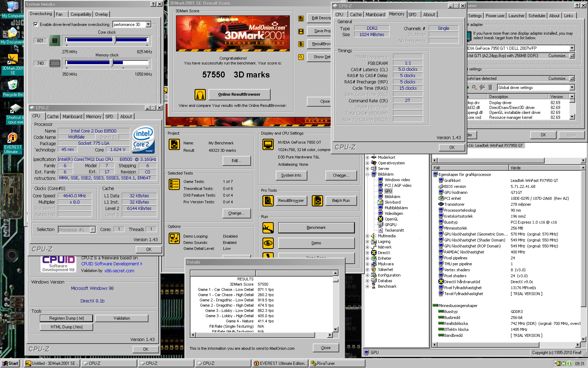This screenshot has height=368, width=588.
Task: Click the memory module icon beside Memory clock
Action: (x=55, y=63)
